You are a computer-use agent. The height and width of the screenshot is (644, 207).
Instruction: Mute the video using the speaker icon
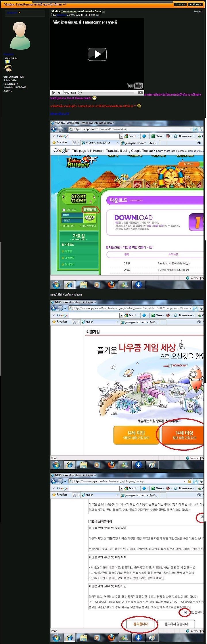pos(59,93)
